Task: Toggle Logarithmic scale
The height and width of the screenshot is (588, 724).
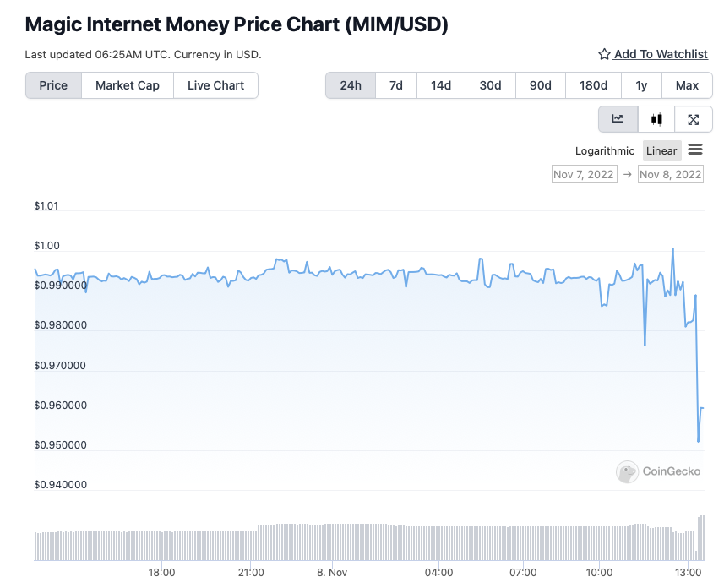Action: point(604,151)
